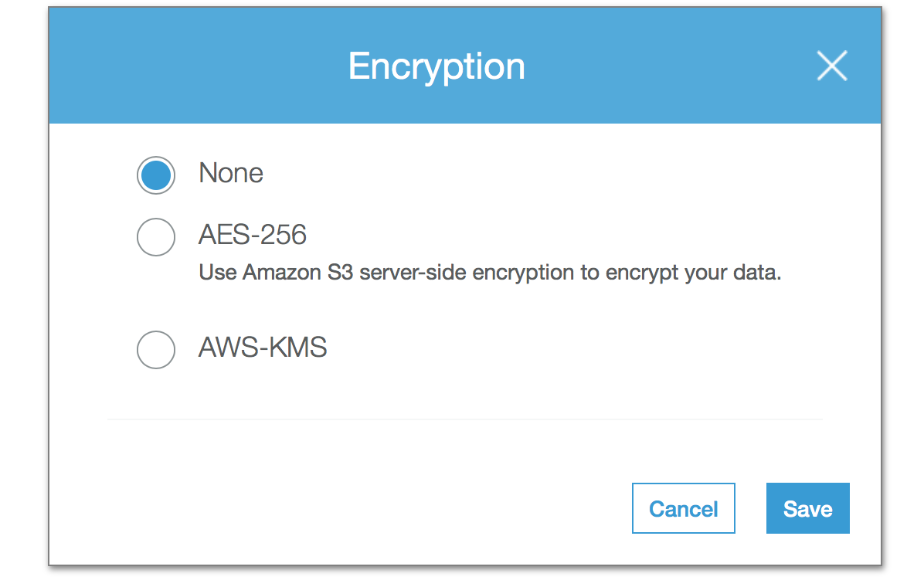Click the blue header between title and X
924x587 pixels.
point(672,66)
